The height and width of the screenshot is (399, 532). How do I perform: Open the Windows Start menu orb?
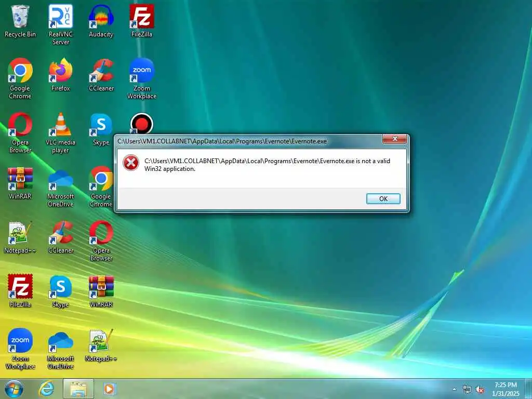[x=14, y=389]
